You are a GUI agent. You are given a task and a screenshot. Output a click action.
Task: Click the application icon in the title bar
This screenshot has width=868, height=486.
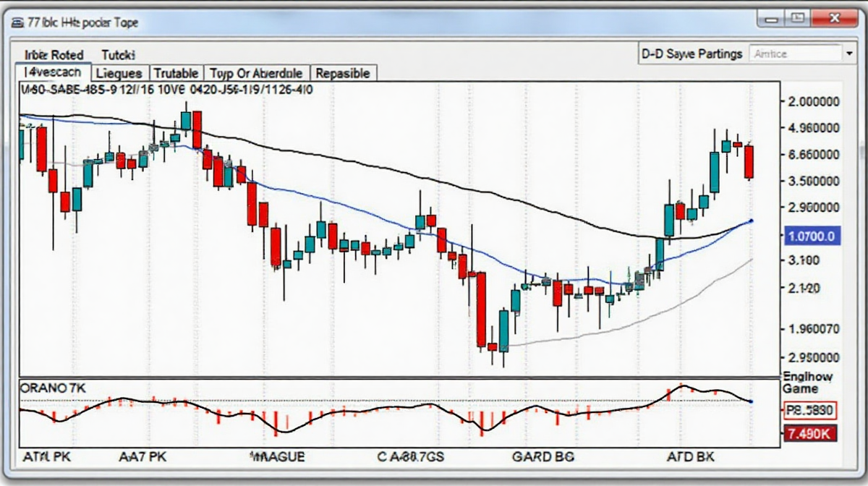(x=16, y=23)
